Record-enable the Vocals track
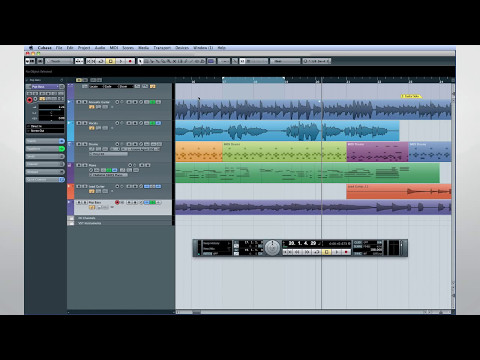Image resolution: width=480 pixels, height=360 pixels. 117,123
